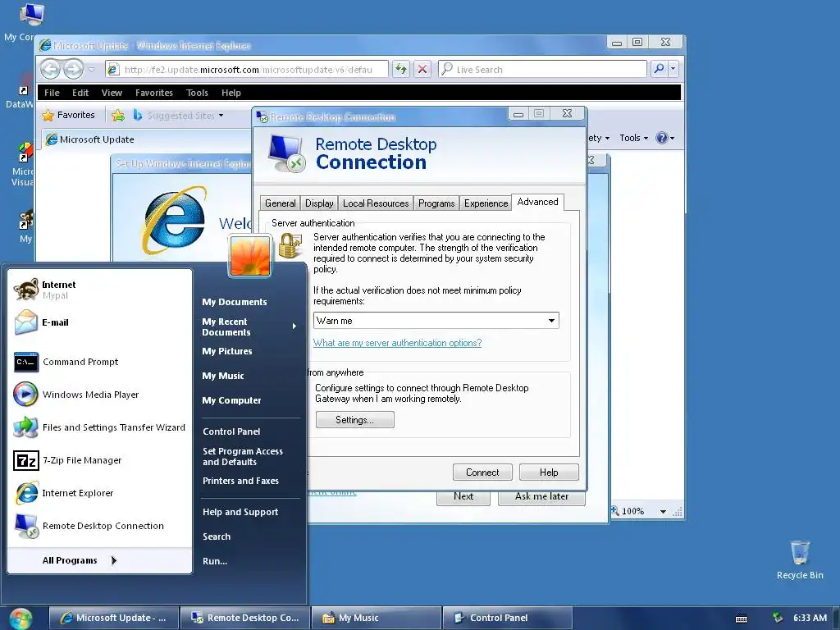Launch Command Prompt from Start menu

click(99, 362)
